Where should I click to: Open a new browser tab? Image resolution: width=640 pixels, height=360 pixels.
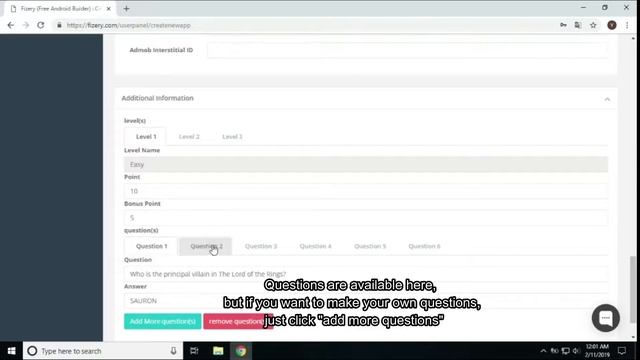[x=127, y=9]
